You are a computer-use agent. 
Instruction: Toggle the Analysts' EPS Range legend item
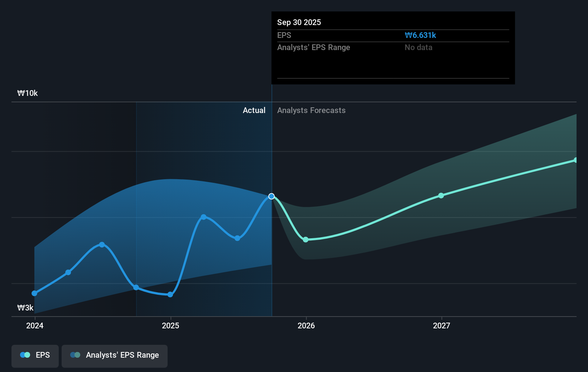[115, 356]
